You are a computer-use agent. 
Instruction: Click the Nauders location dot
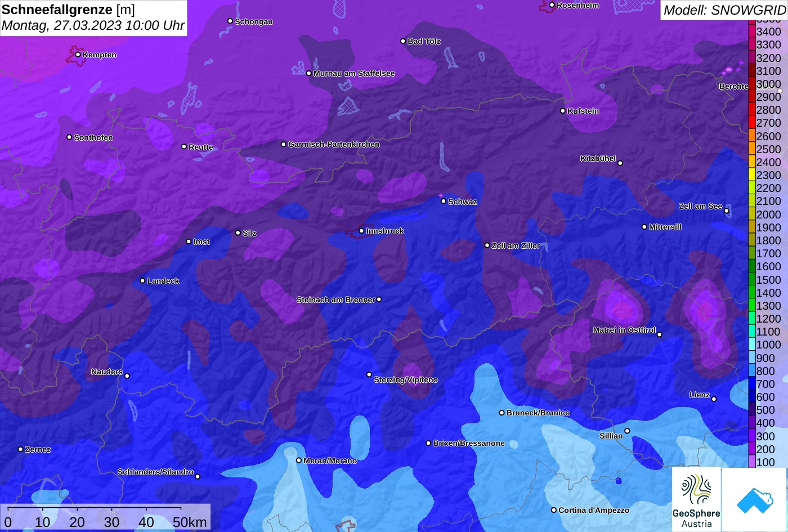coord(127,376)
